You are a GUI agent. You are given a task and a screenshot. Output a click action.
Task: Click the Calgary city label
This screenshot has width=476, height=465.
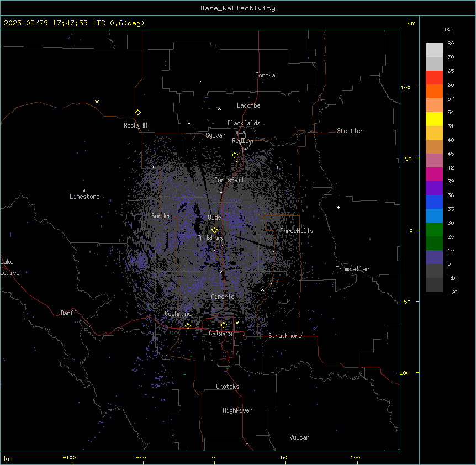220,333
